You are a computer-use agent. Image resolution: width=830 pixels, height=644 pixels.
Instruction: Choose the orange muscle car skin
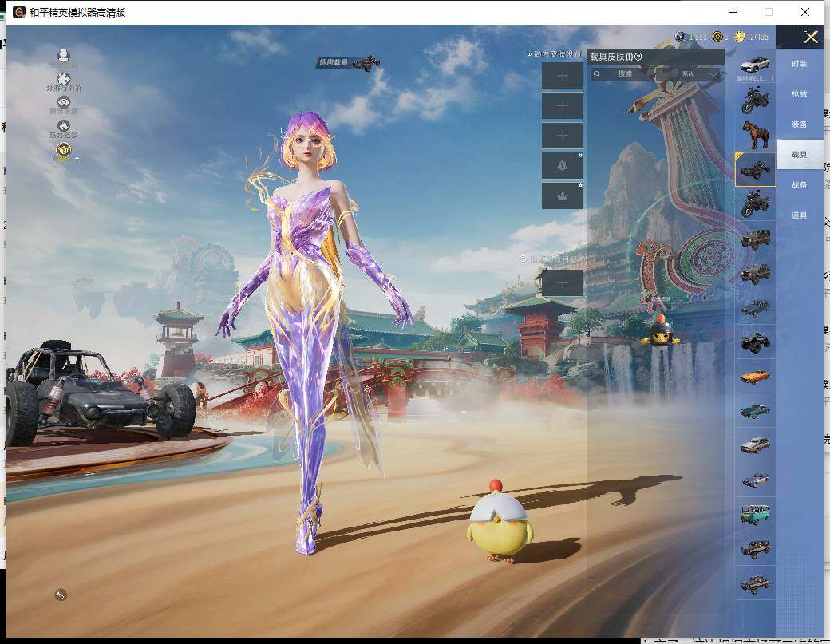coord(754,376)
